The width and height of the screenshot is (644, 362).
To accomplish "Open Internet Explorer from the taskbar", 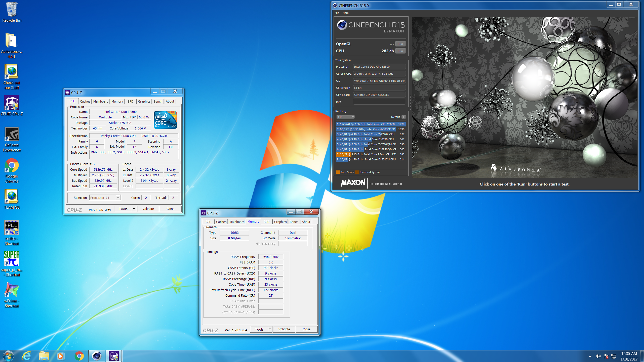I will click(x=26, y=356).
